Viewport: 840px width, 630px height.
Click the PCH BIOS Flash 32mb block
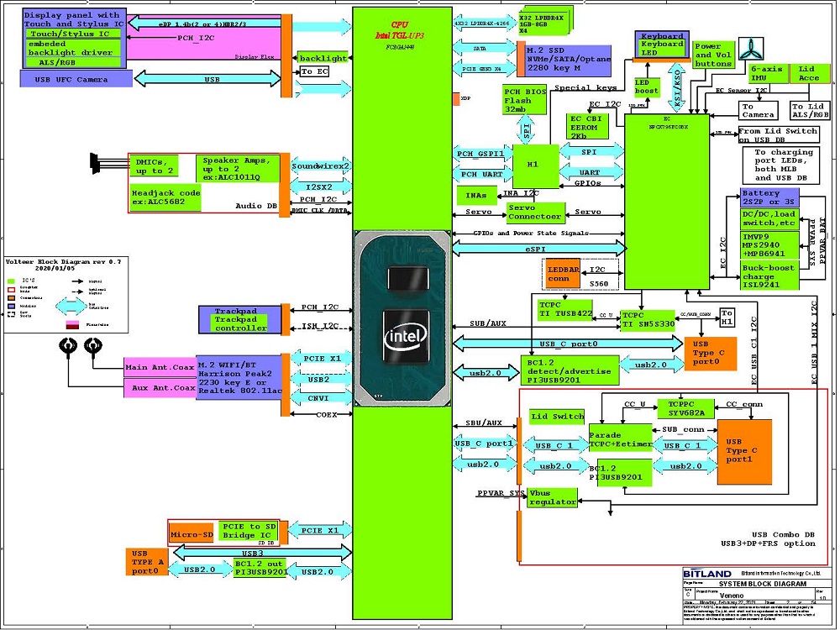[524, 100]
